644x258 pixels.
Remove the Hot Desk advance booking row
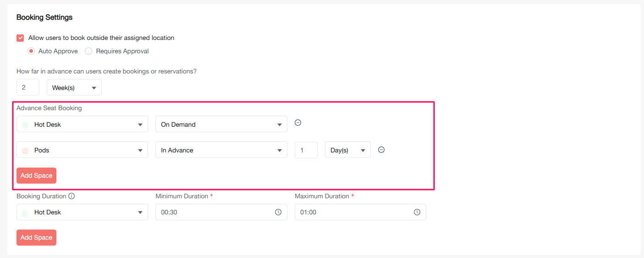(298, 123)
